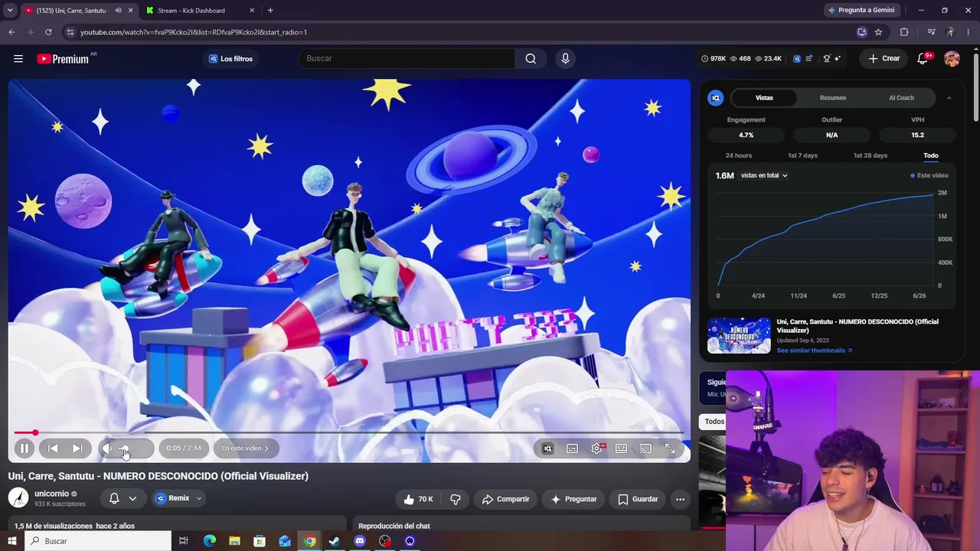Go to YouTube Premium home logo
The image size is (980, 551).
coord(63,59)
